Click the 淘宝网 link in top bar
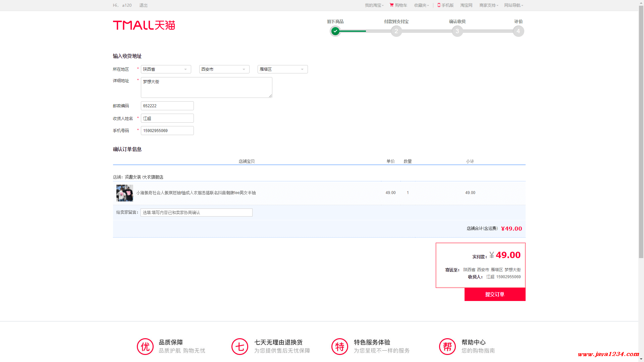This screenshot has height=362, width=644. [466, 5]
